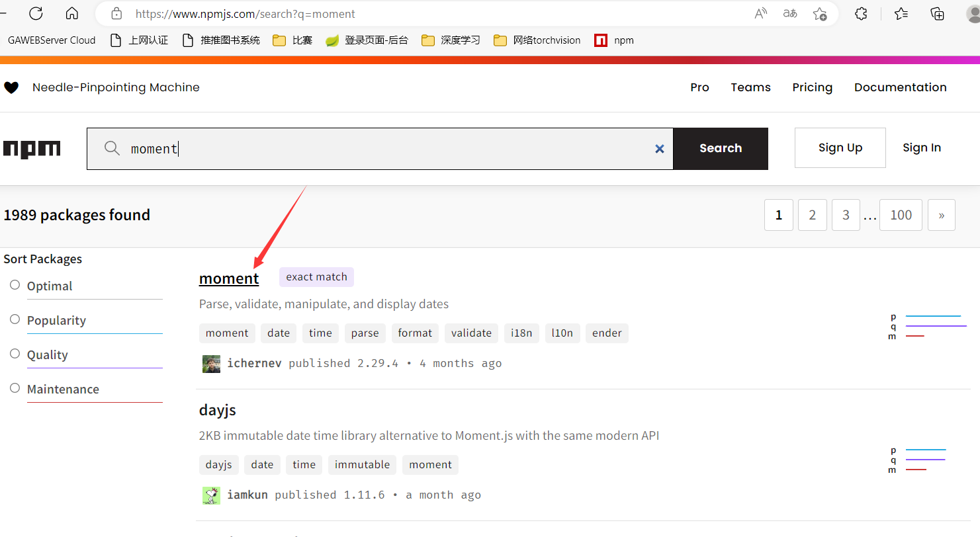This screenshot has height=537, width=980.
Task: Click the format keyword tag
Action: (415, 333)
